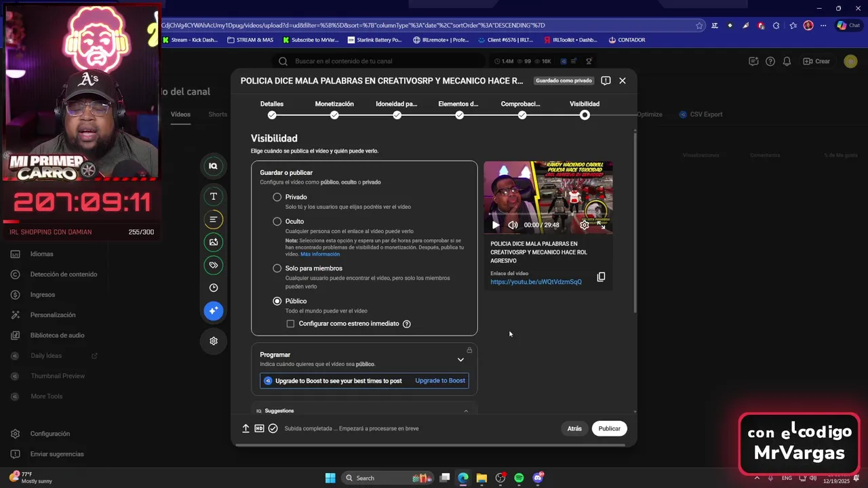Image resolution: width=868 pixels, height=488 pixels.
Task: Open Idiomas in Studio sidebar
Action: (x=41, y=254)
